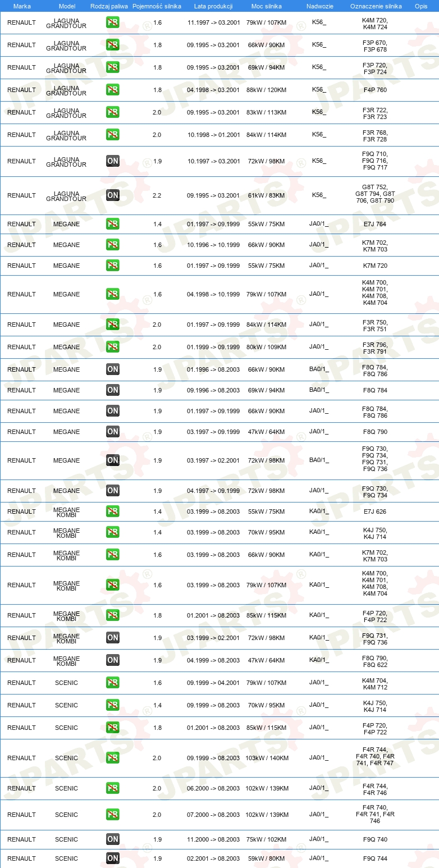Select engine cell F9Q 710, F9Q 716, F9Q 717
The height and width of the screenshot is (868, 439).
pyautogui.click(x=375, y=161)
